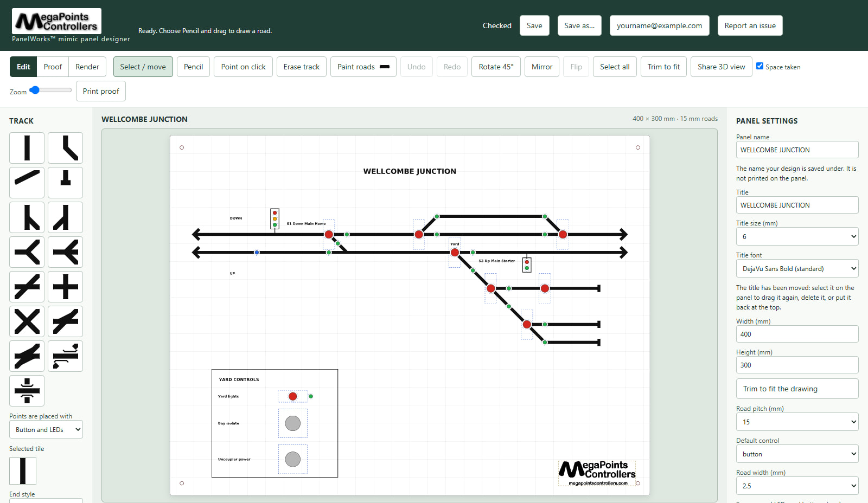The height and width of the screenshot is (503, 868).
Task: Switch to the Edit tab
Action: tap(23, 67)
